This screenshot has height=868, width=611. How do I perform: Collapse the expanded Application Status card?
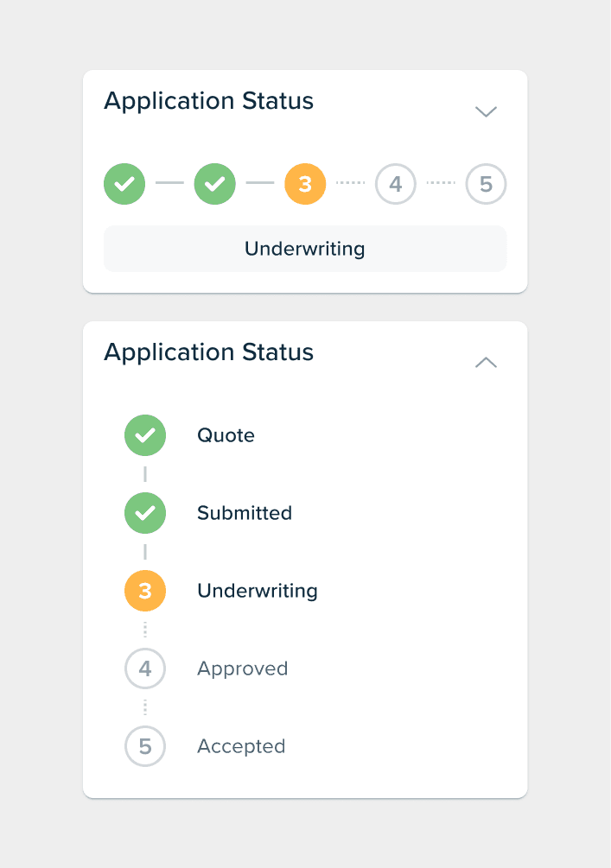(x=486, y=363)
